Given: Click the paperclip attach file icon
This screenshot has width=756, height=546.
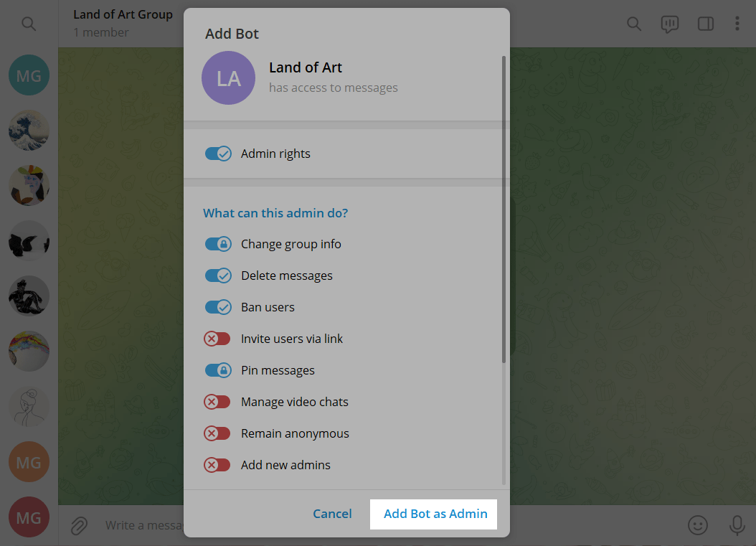Looking at the screenshot, I should [78, 525].
